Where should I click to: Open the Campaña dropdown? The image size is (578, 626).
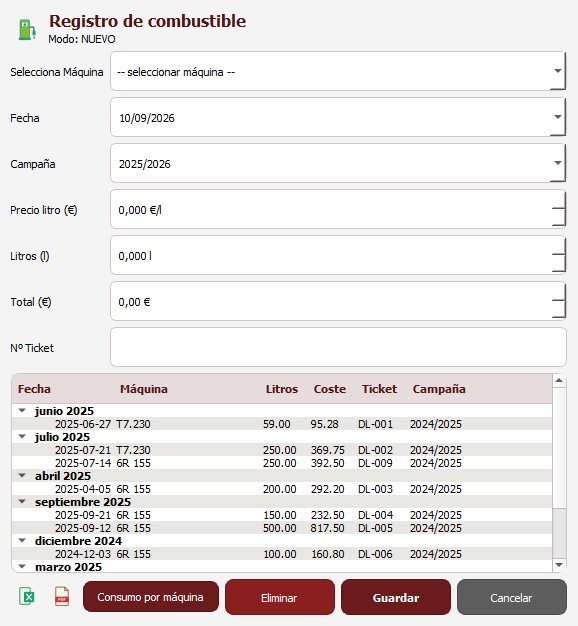(x=558, y=163)
